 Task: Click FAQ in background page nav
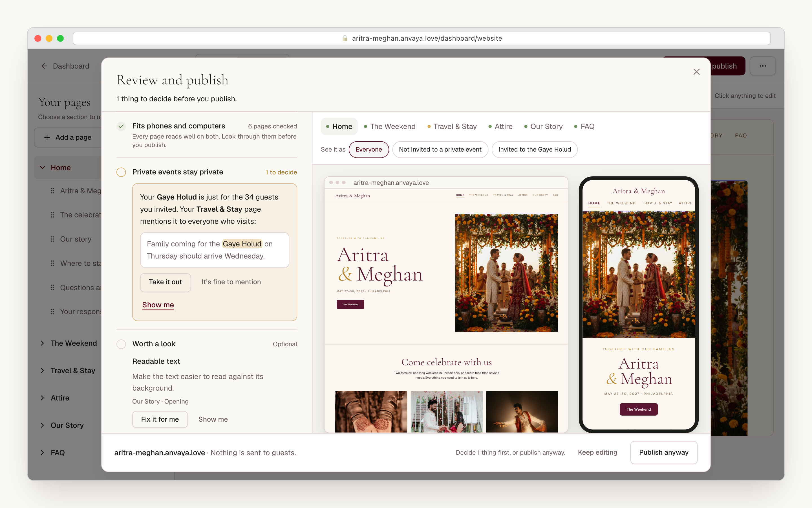[x=741, y=136]
